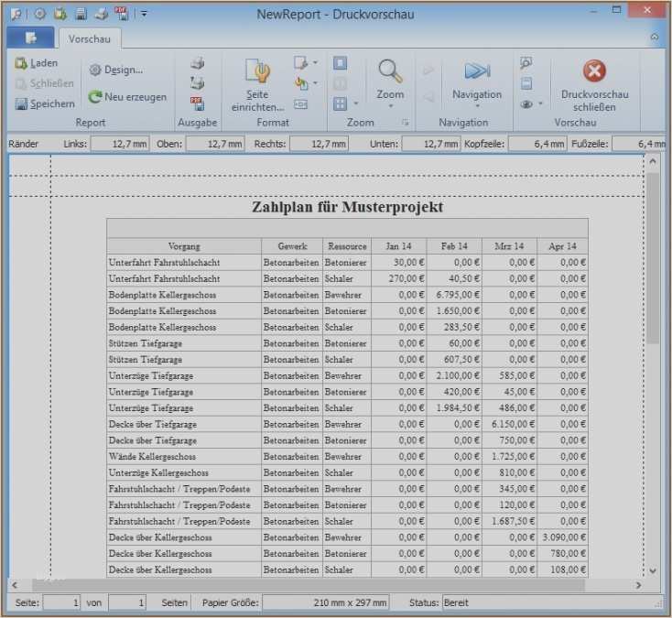
Task: Switch to the Vorschau ribbon tab
Action: point(90,39)
